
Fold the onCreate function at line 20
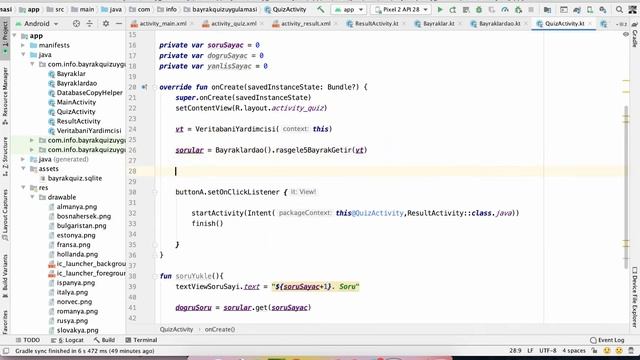(x=155, y=87)
